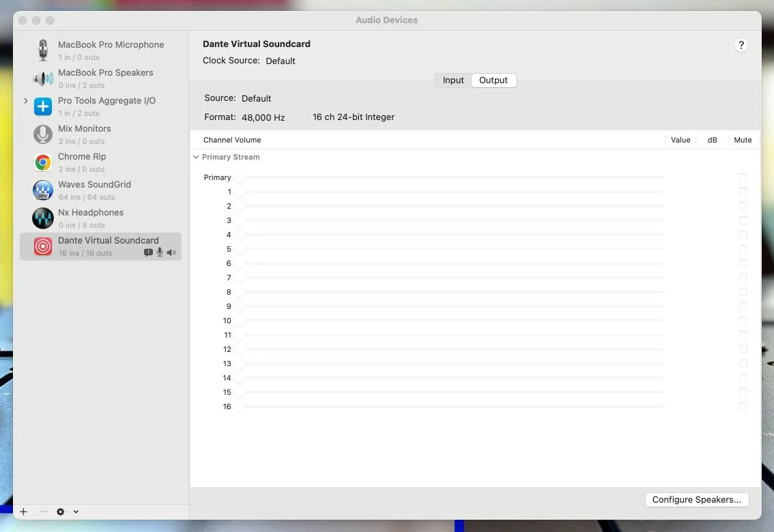The width and height of the screenshot is (774, 532).
Task: Open the Format sample rate 48,000 Hz dropdown
Action: (263, 117)
